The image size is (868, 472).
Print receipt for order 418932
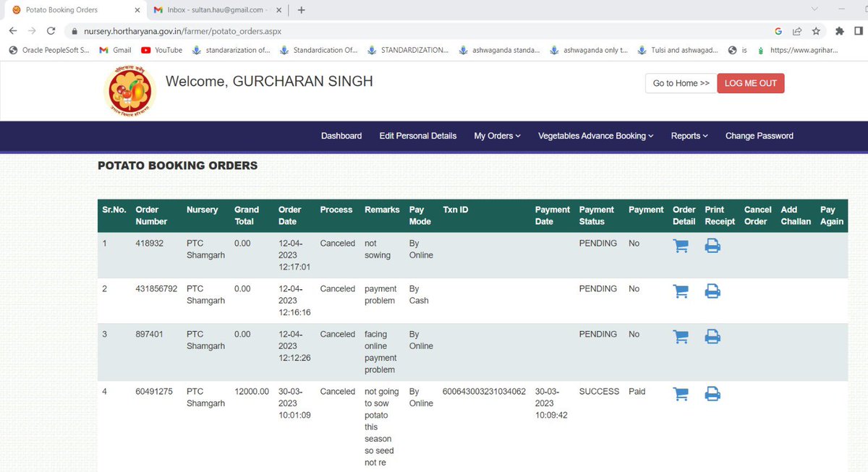(712, 245)
